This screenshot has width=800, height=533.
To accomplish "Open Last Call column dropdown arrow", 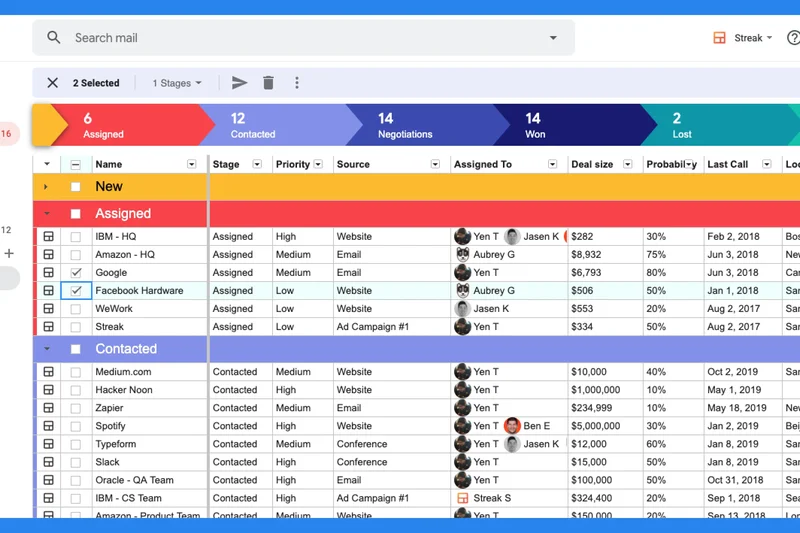I will [766, 164].
